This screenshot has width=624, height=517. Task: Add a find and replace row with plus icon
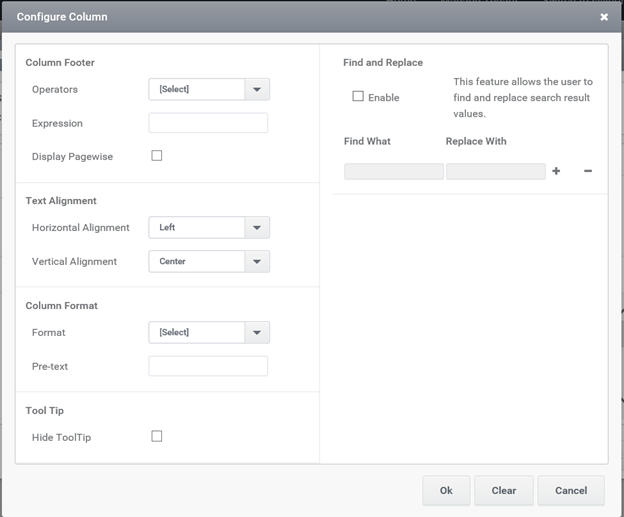(556, 171)
